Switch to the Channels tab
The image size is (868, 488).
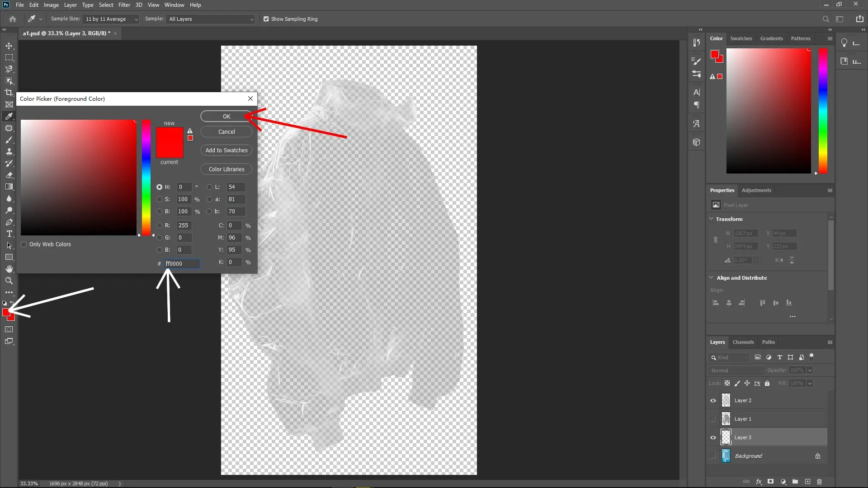[x=743, y=342]
